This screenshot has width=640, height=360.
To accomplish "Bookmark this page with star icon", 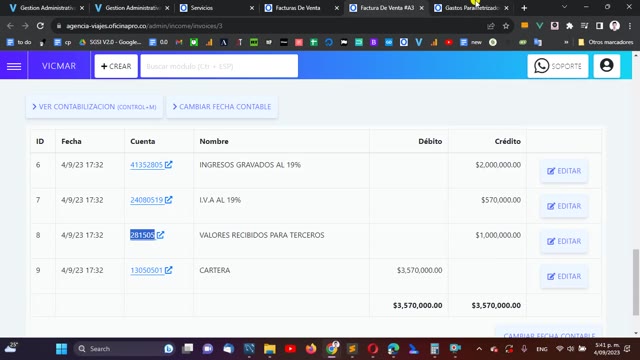I will 506,26.
